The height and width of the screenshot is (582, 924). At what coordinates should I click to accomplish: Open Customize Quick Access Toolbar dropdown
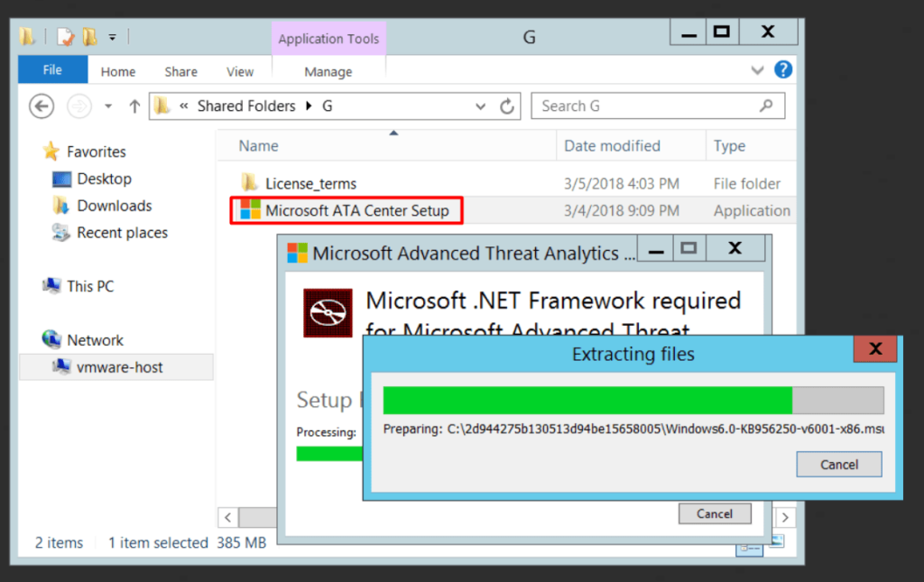pyautogui.click(x=112, y=38)
